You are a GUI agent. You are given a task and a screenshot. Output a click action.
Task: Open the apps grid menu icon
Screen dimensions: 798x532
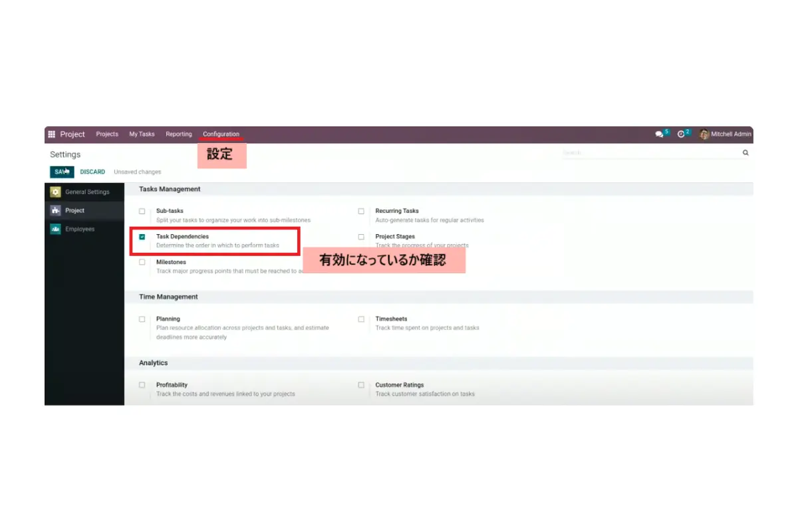coord(52,134)
